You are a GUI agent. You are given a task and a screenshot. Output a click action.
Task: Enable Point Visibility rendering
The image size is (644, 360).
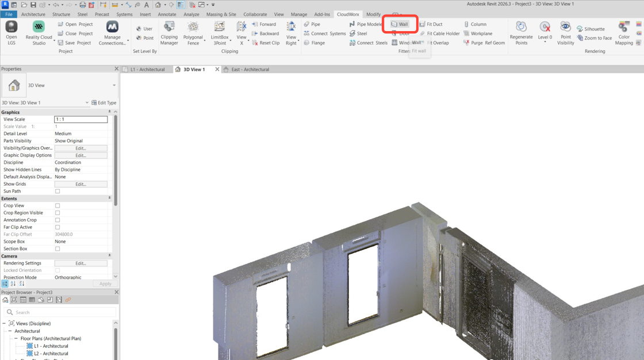click(565, 32)
